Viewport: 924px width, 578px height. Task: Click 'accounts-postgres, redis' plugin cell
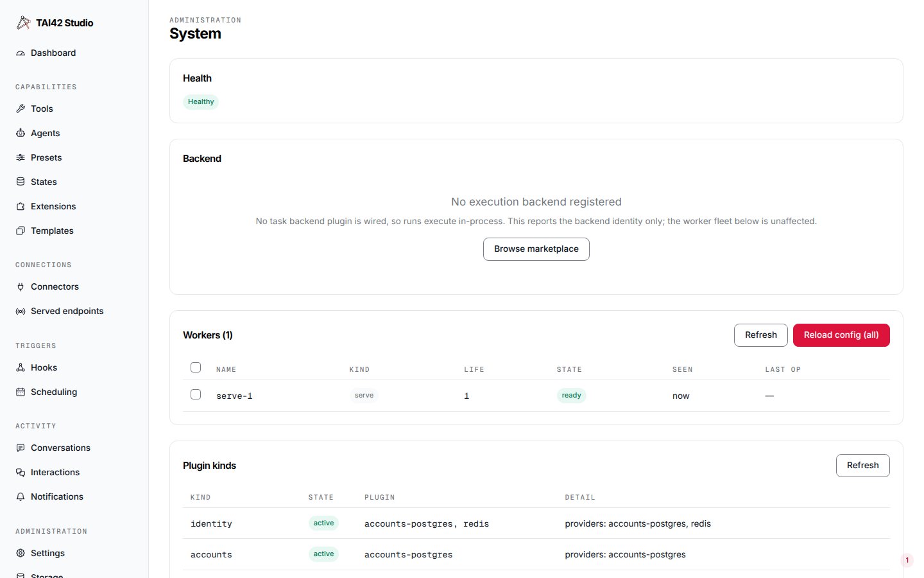point(427,524)
